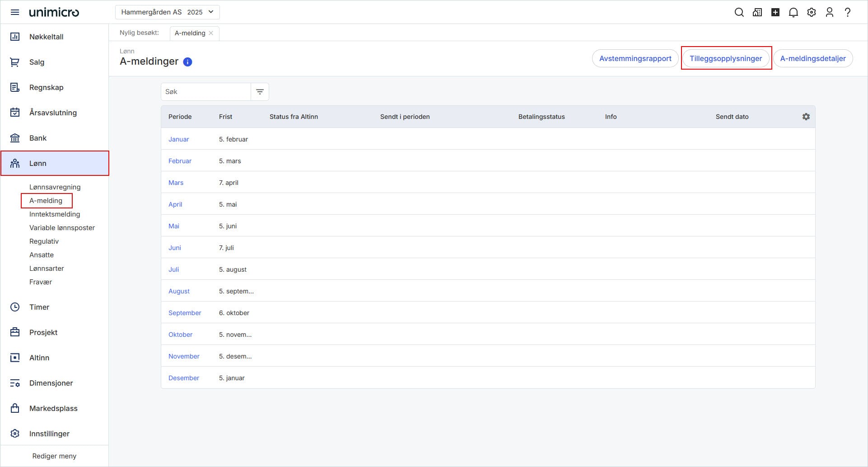The width and height of the screenshot is (868, 467).
Task: Click the user profile icon
Action: pyautogui.click(x=829, y=12)
